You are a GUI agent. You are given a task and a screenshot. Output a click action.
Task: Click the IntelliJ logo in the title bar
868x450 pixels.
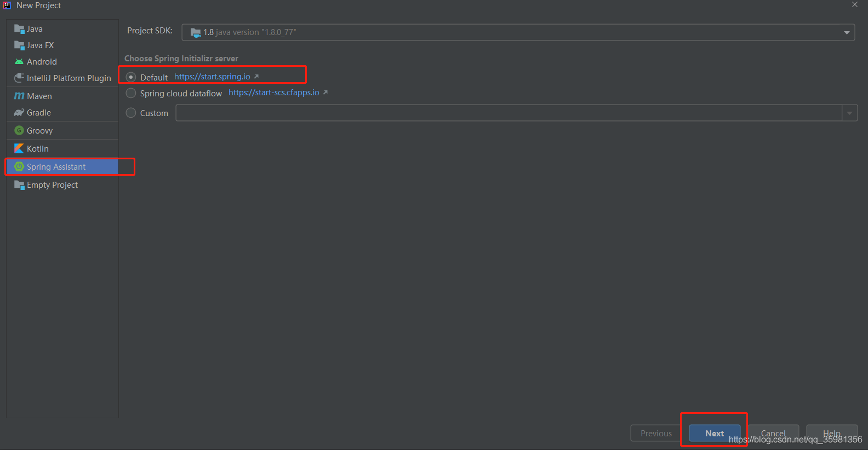(x=7, y=5)
